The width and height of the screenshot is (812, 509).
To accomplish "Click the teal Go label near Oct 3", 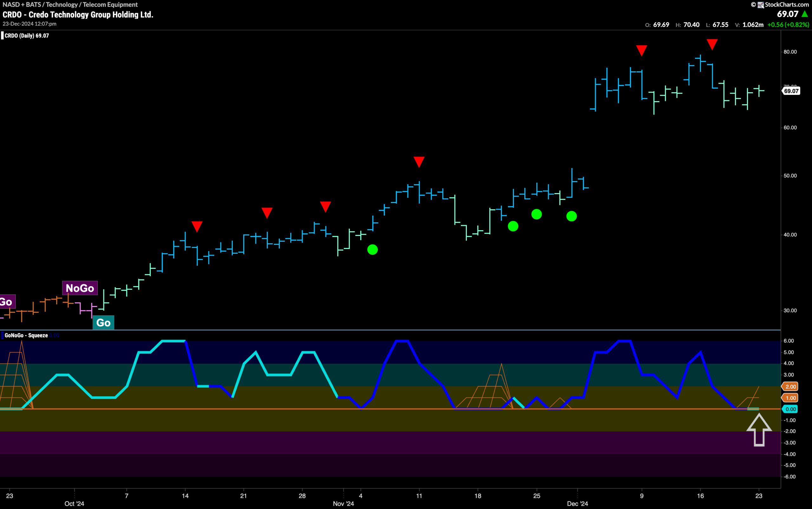I will (x=103, y=323).
